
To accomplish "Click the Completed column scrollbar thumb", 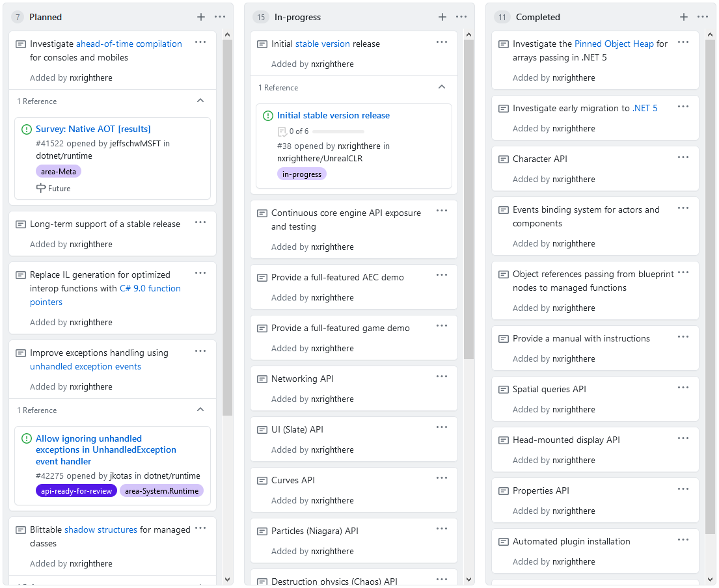I will [711, 286].
